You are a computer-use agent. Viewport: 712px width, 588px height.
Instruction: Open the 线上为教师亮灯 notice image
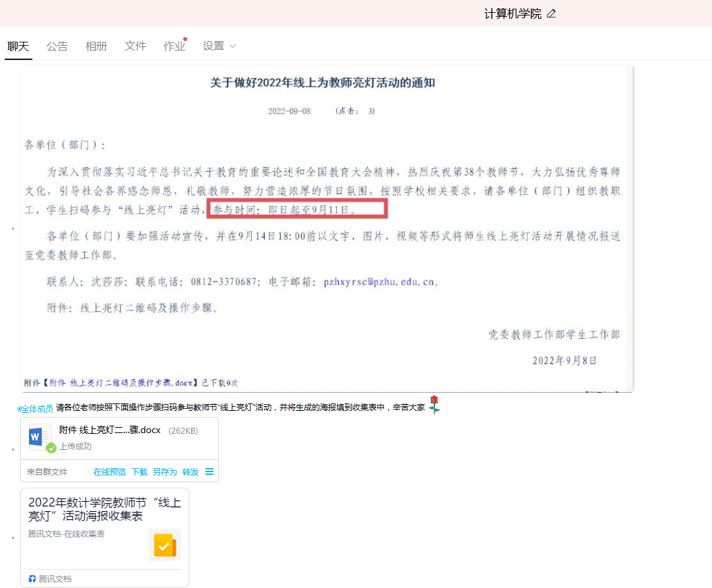pyautogui.click(x=327, y=229)
